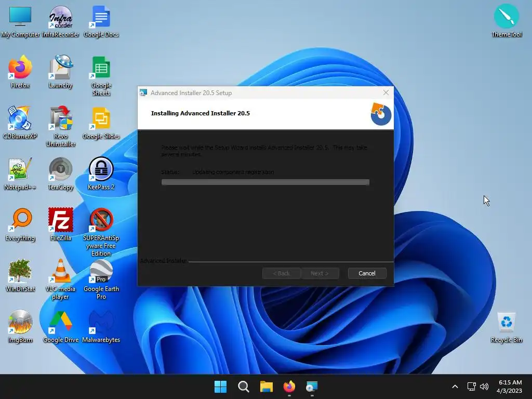This screenshot has height=399, width=532.
Task: Select VLC media player desktop icon
Action: click(60, 279)
